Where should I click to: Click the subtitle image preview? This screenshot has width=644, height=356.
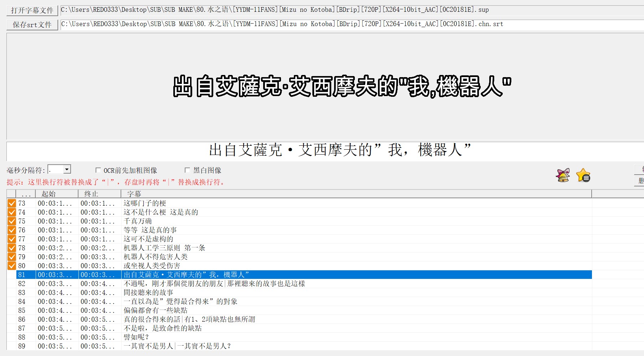[325, 86]
